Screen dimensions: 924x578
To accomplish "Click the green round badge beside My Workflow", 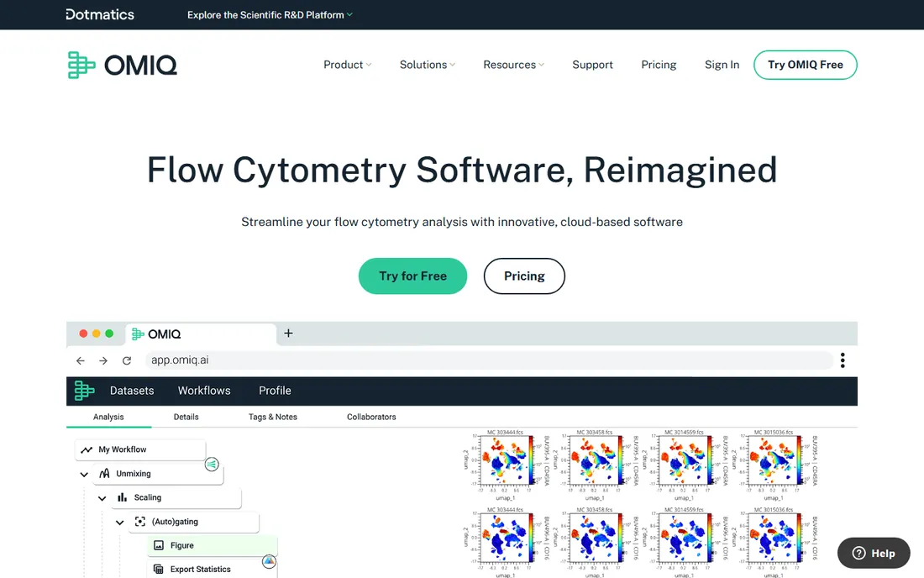I will 213,465.
